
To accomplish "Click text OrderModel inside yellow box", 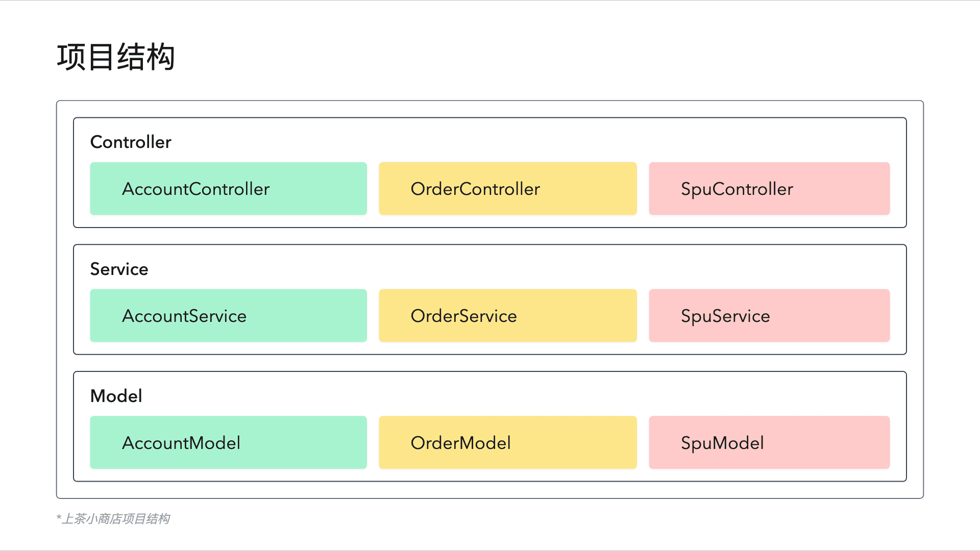I will pos(460,443).
